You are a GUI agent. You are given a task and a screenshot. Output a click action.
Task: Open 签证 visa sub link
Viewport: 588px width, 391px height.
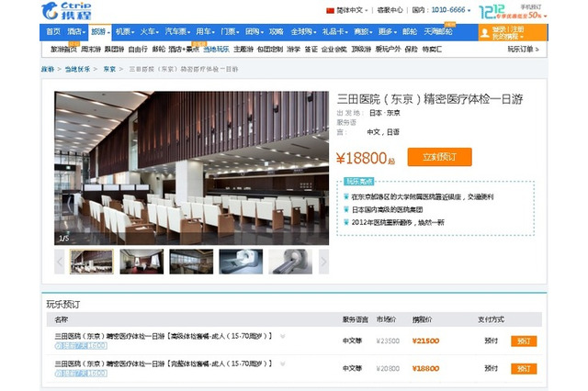coord(311,49)
